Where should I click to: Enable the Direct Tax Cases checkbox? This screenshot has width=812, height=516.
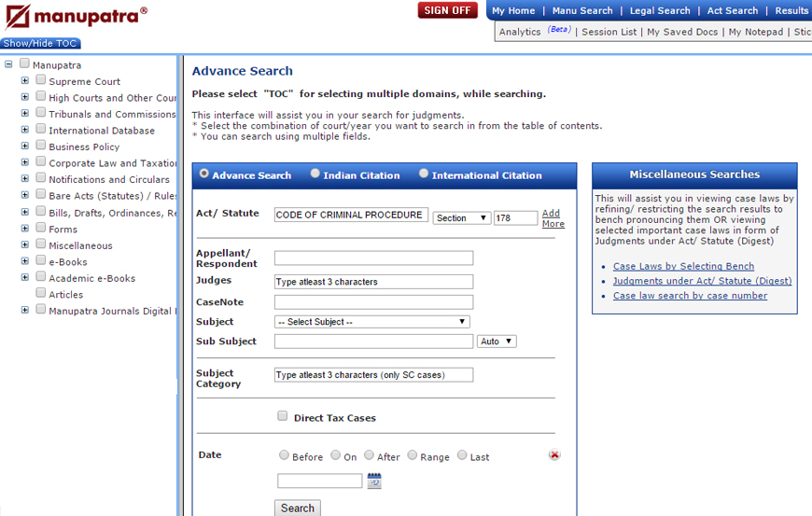(x=282, y=415)
